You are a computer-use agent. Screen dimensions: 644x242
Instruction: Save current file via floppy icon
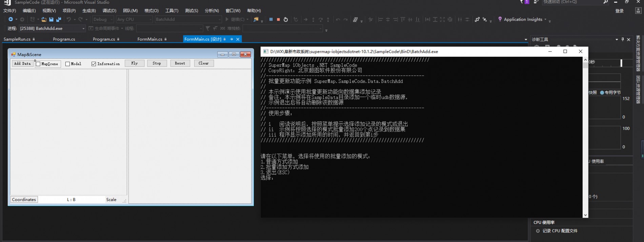(x=51, y=19)
